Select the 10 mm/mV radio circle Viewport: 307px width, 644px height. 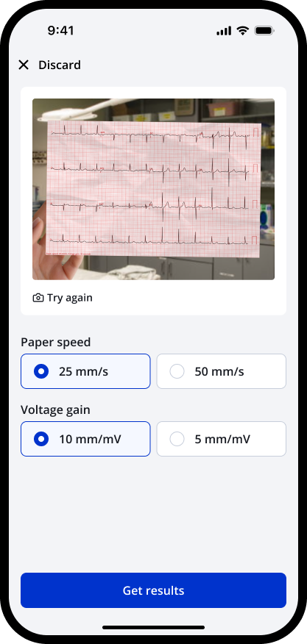[x=41, y=439]
